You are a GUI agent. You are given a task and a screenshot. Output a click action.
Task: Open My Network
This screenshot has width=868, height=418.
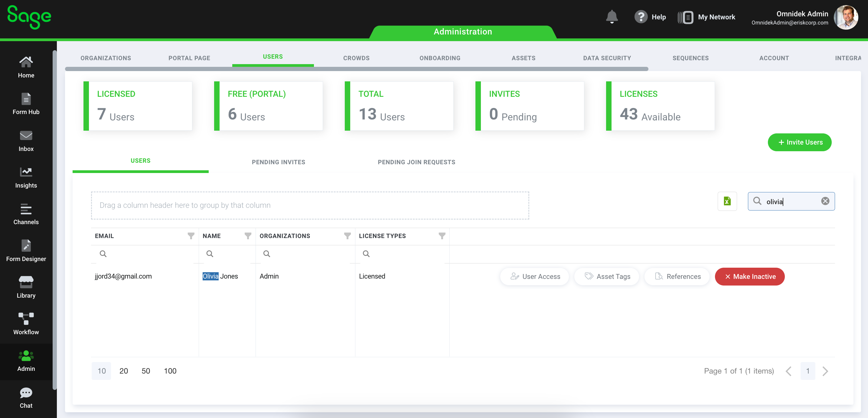(706, 17)
